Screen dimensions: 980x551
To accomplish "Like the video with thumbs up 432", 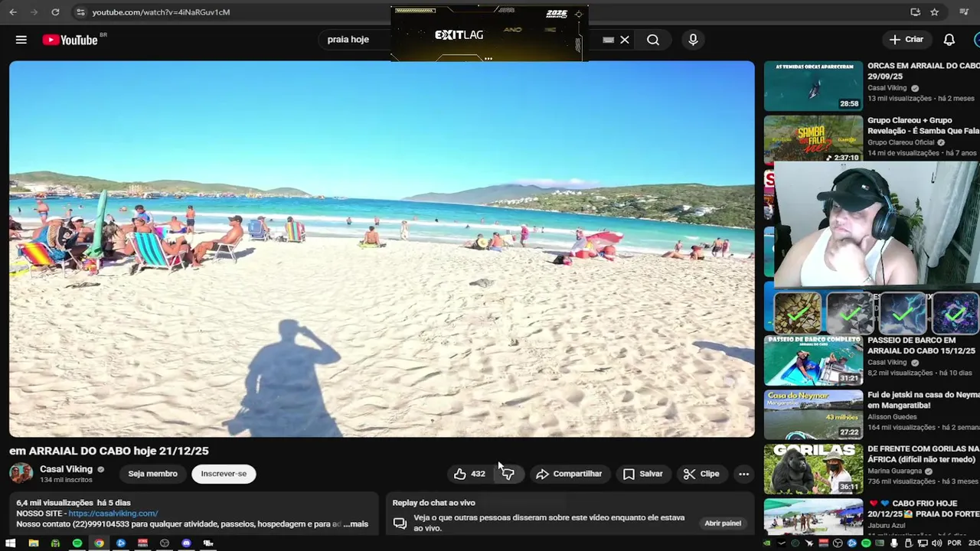I will [470, 474].
